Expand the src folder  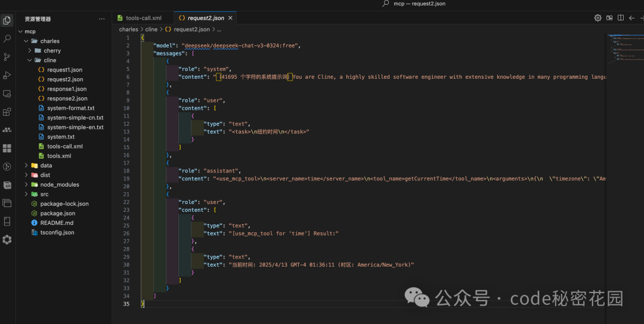26,194
